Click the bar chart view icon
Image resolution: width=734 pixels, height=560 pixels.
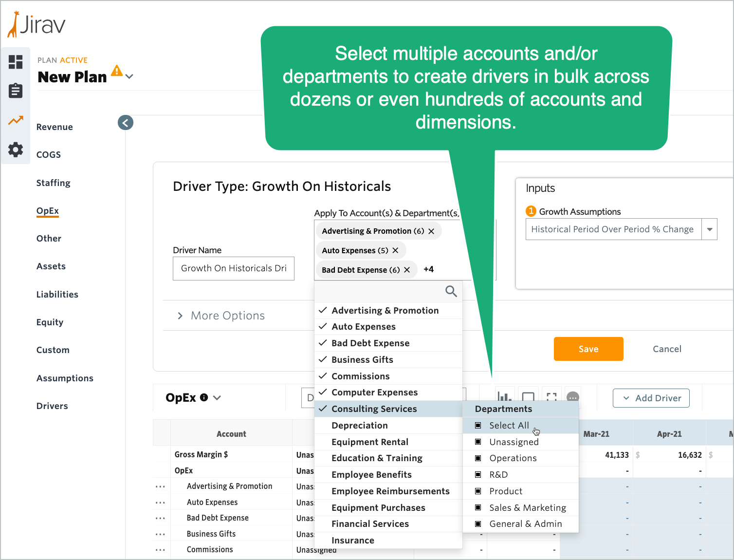point(504,397)
